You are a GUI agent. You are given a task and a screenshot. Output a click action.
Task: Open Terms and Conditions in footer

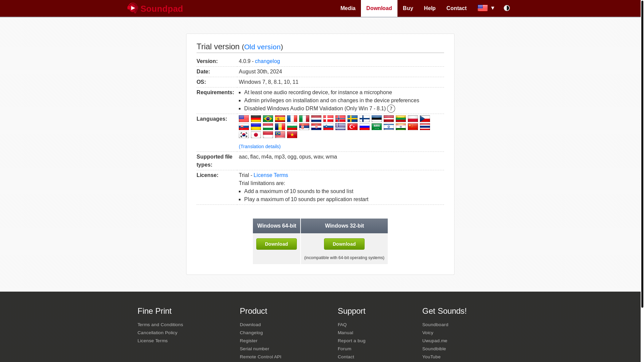tap(160, 325)
